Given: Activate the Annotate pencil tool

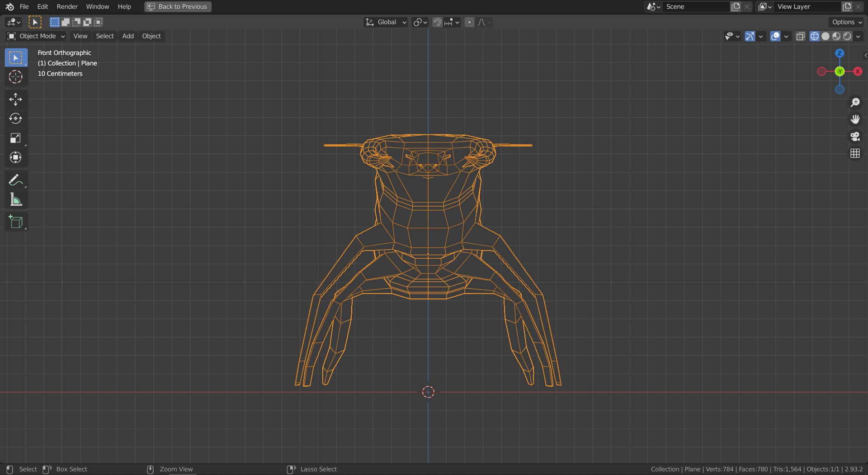Looking at the screenshot, I should tap(16, 180).
